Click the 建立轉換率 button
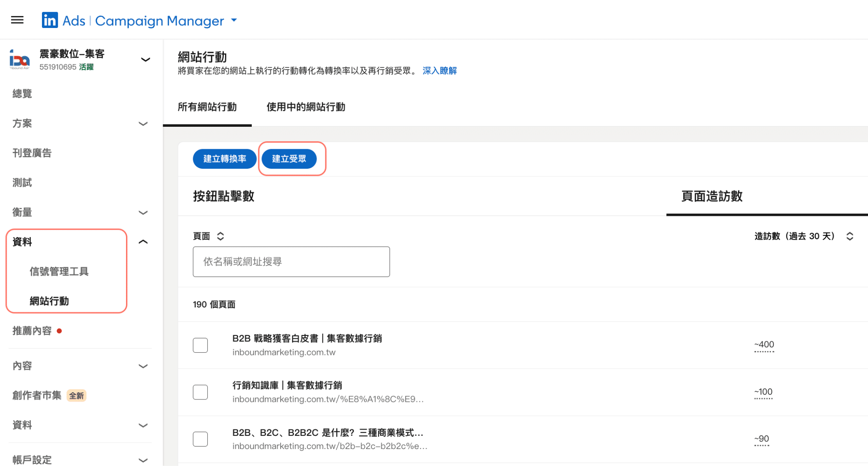868x466 pixels. [225, 159]
